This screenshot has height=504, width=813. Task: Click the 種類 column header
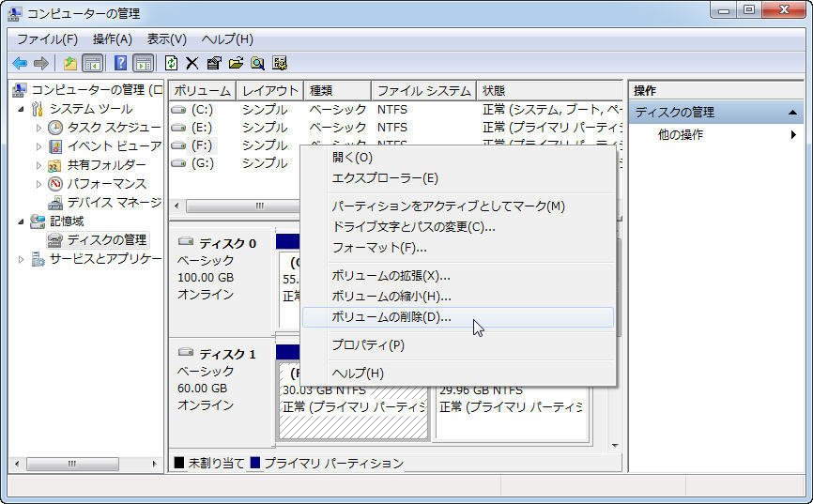coord(337,91)
